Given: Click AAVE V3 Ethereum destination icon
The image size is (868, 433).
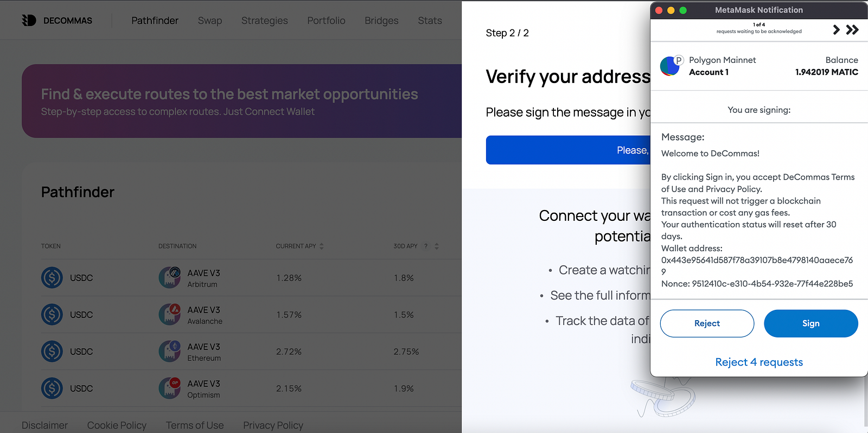Looking at the screenshot, I should [170, 351].
